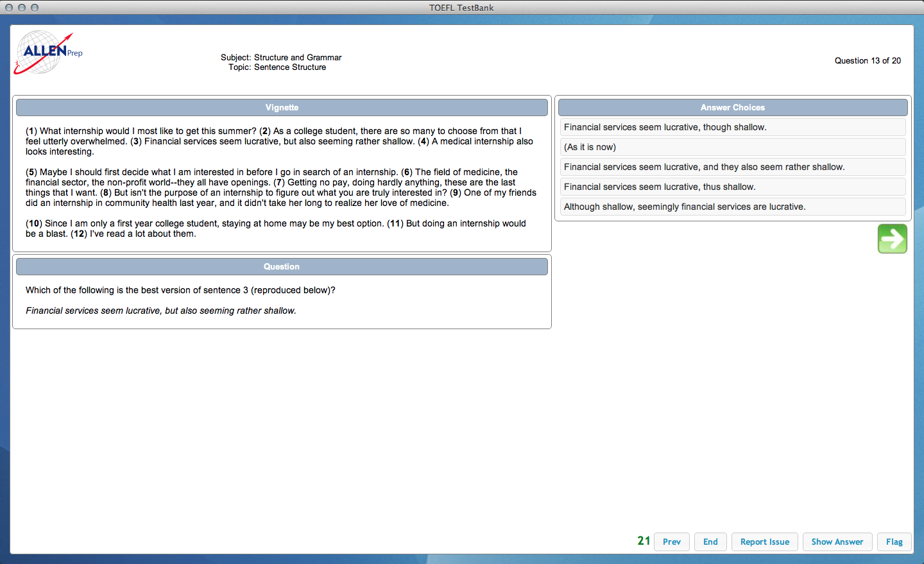Click the Answer Choices panel header
This screenshot has height=564, width=924.
733,107
